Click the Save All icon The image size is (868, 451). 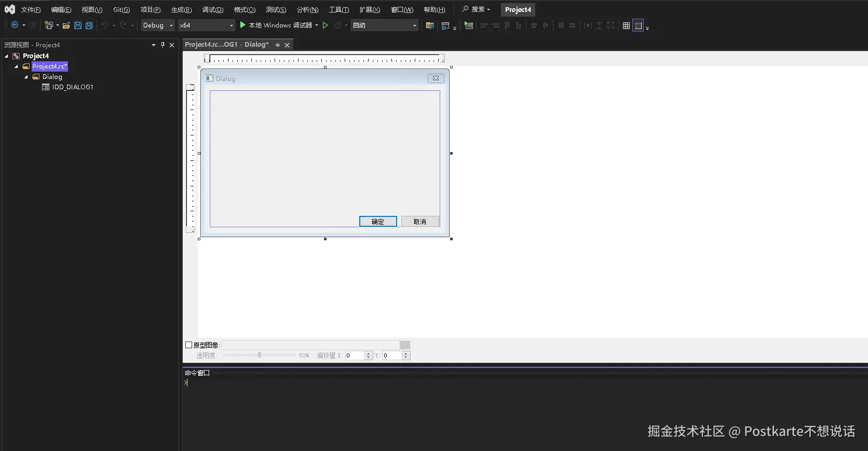pos(89,25)
